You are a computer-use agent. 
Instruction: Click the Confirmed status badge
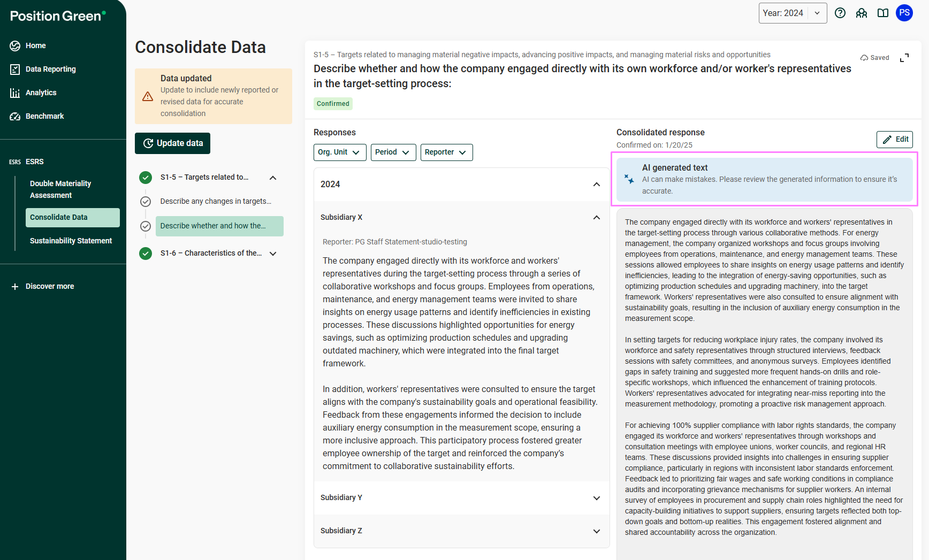[x=333, y=104]
